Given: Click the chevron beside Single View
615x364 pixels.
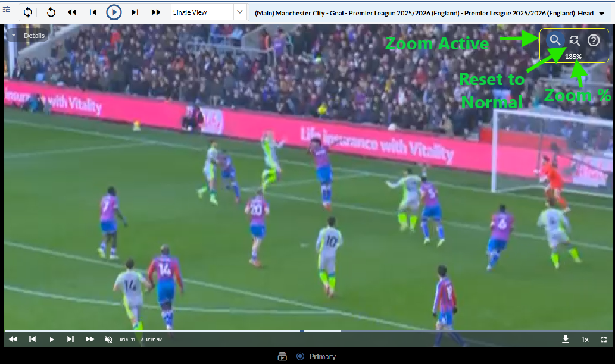Looking at the screenshot, I should click(x=240, y=12).
